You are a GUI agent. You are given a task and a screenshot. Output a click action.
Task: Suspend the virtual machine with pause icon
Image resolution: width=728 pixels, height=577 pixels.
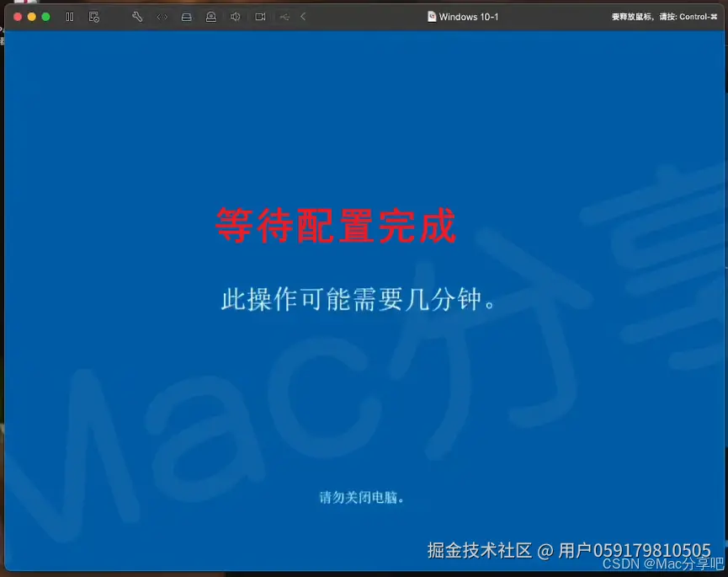tap(70, 16)
